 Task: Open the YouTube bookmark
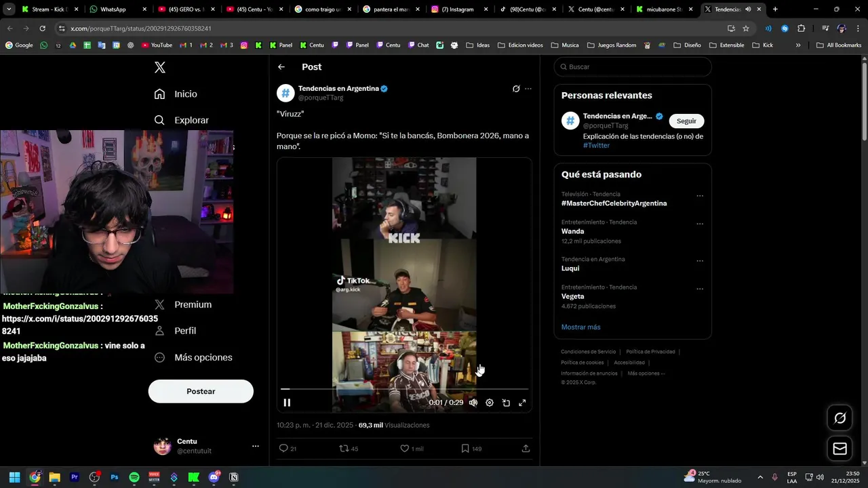pyautogui.click(x=157, y=45)
